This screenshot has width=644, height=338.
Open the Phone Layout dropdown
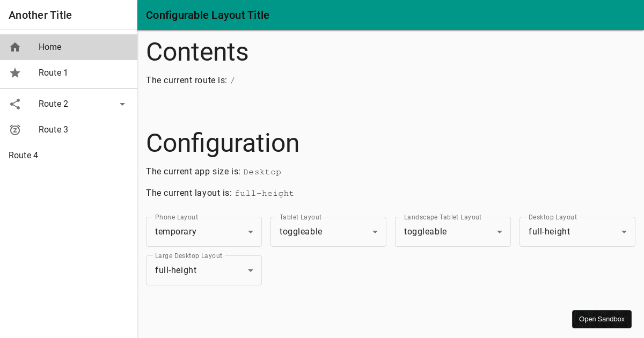251,232
